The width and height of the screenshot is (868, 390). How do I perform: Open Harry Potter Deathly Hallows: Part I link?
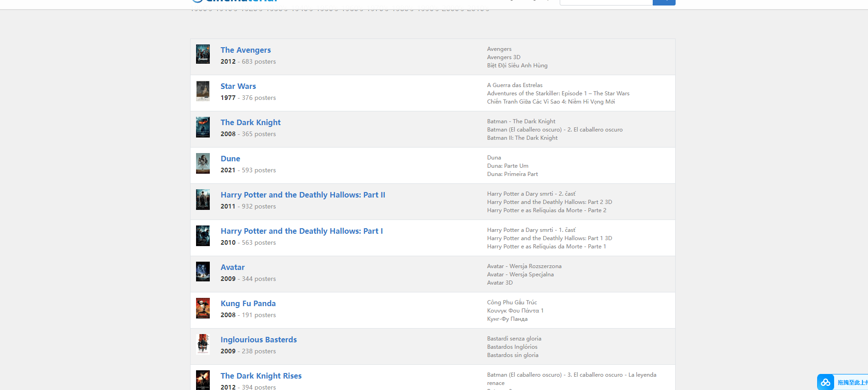(x=302, y=231)
